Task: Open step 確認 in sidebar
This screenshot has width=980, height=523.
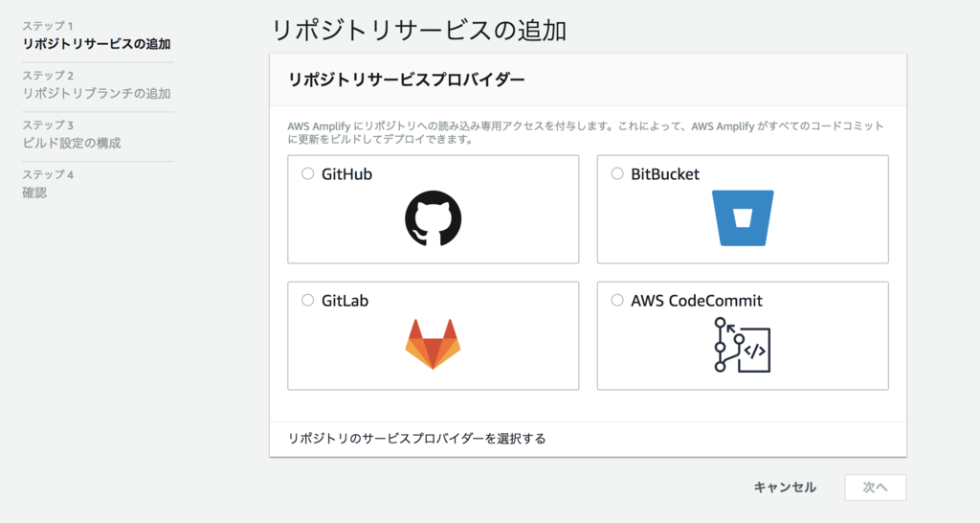Action: coord(34,193)
